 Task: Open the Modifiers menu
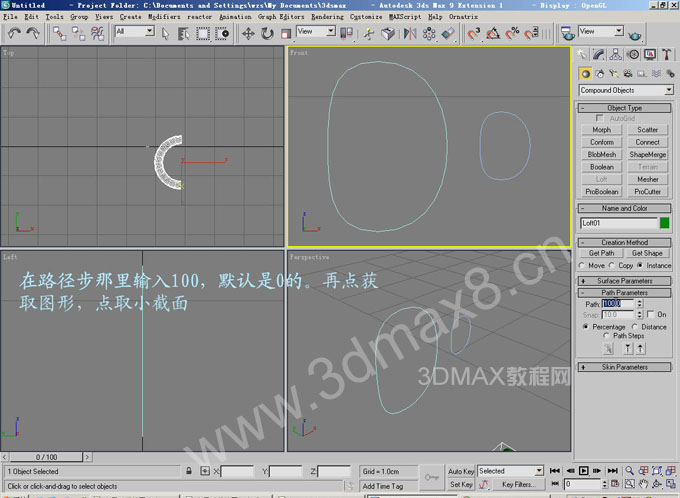point(164,16)
